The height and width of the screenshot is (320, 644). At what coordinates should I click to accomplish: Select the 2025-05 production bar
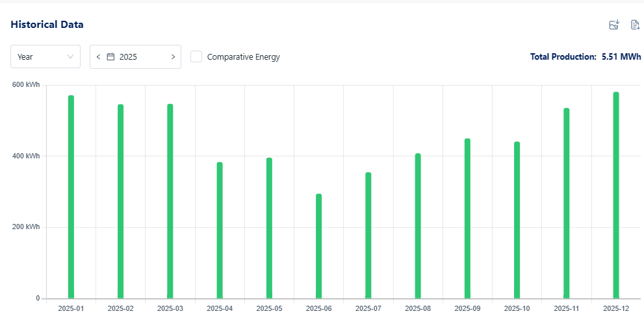[269, 228]
